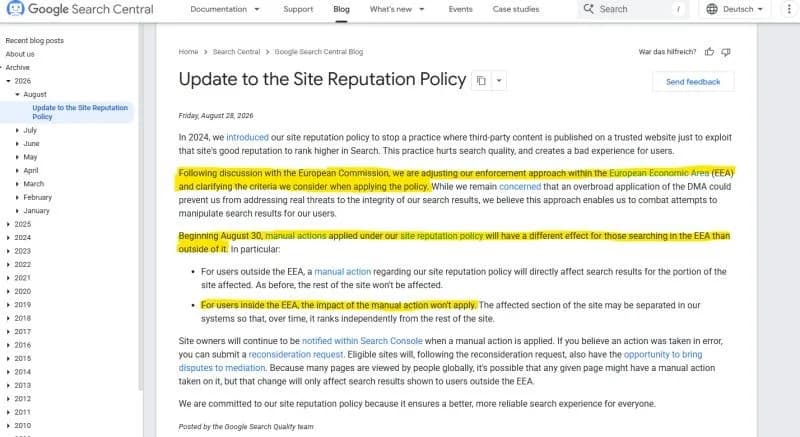Expand the June month in sidebar
The height and width of the screenshot is (437, 800).
(x=17, y=144)
